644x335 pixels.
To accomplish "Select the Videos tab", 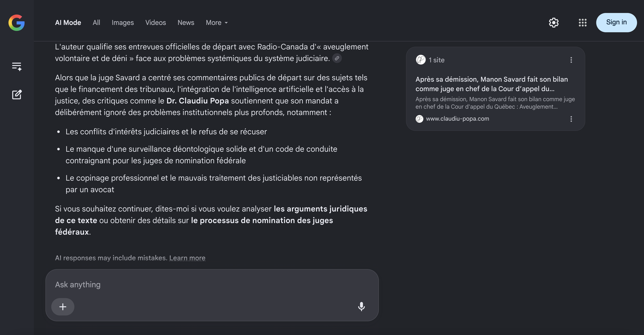I will pos(156,23).
